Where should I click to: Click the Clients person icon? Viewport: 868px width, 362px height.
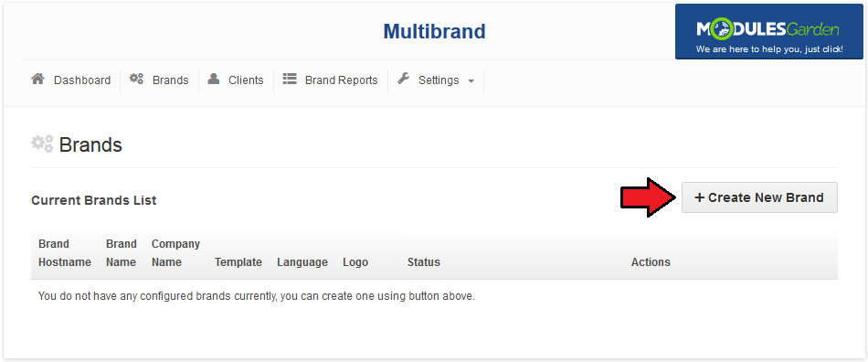pos(214,79)
